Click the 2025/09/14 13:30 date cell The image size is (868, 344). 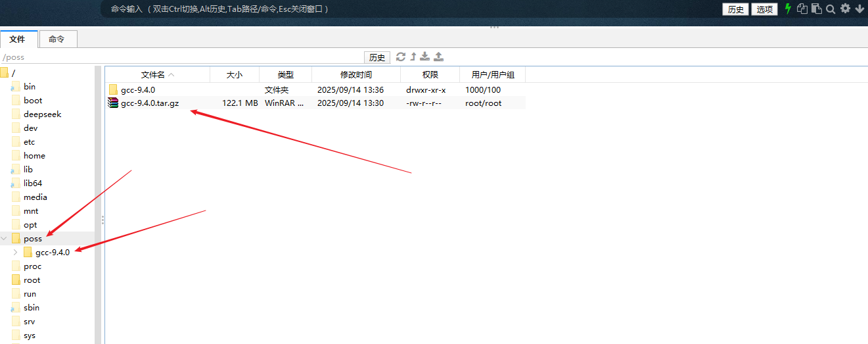point(350,103)
